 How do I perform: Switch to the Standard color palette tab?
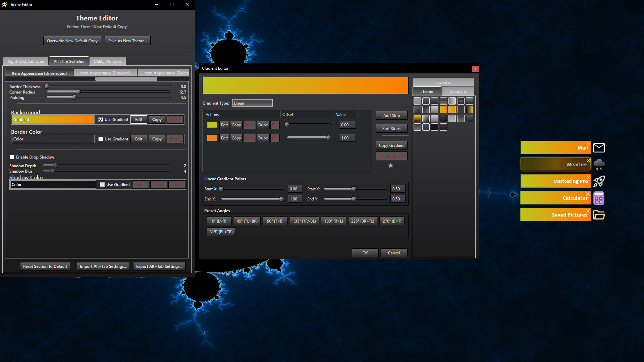point(458,91)
